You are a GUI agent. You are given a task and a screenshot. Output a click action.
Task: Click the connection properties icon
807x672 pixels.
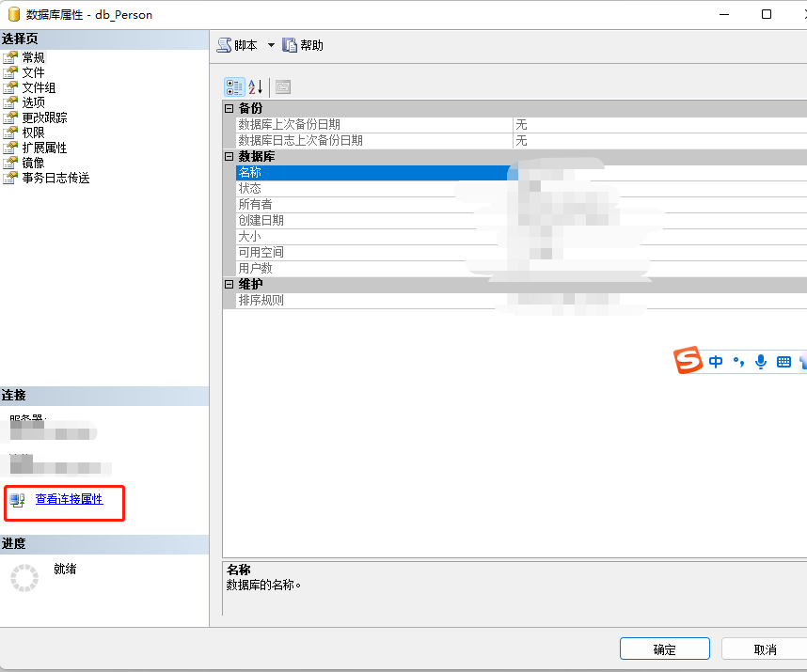tap(18, 500)
